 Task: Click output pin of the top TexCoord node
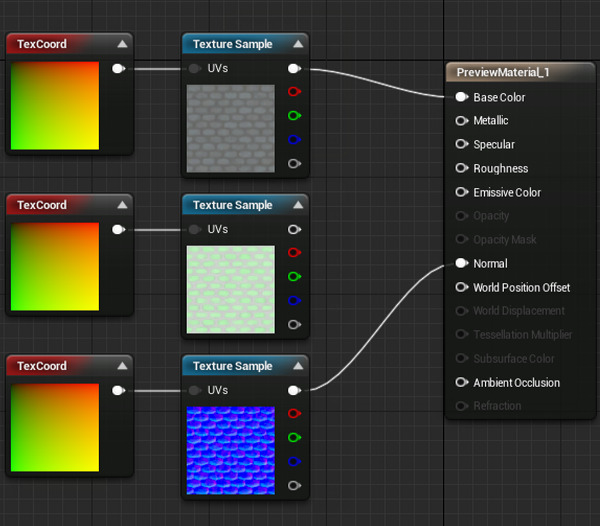(x=118, y=68)
